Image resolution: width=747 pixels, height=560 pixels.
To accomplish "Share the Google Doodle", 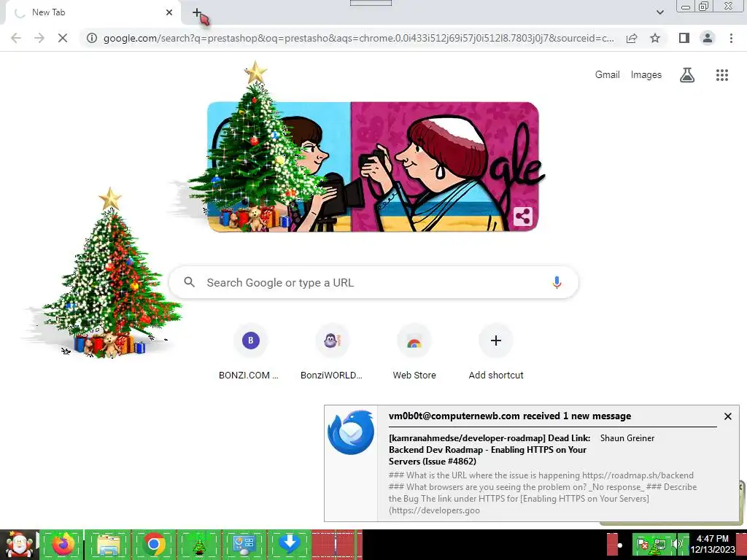I will click(x=522, y=217).
